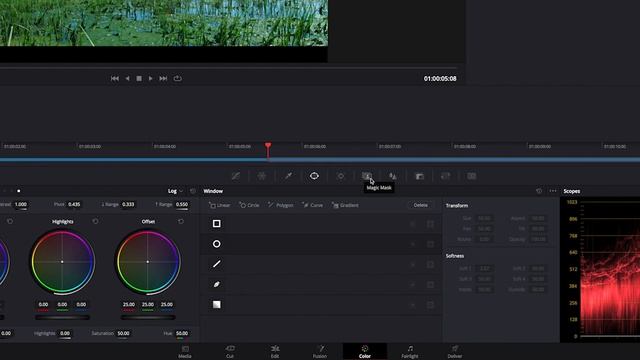Reset the Window palette
This screenshot has height=360, width=640.
click(539, 191)
